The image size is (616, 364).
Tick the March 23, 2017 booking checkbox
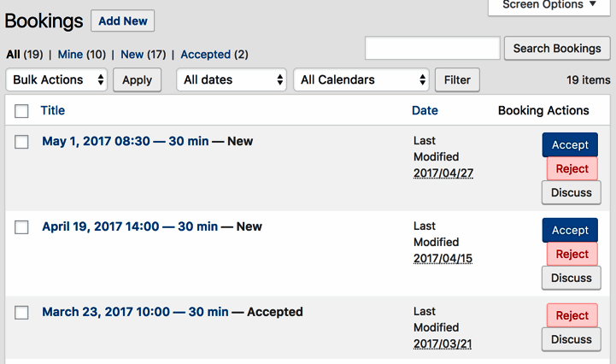22,313
